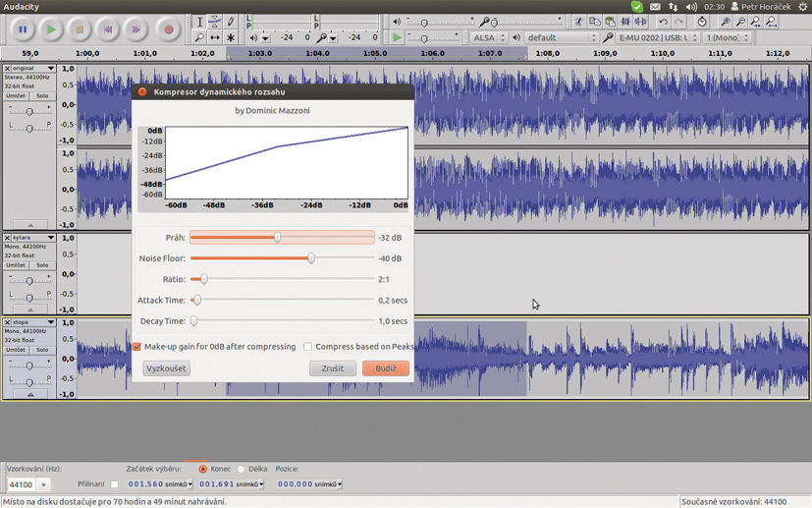Select the Time Shift tool

(x=214, y=37)
